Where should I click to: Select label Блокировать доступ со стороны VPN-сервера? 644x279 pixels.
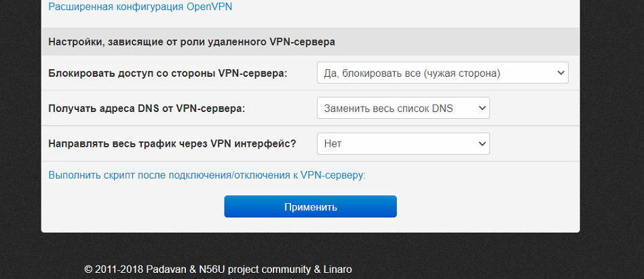[x=168, y=73]
